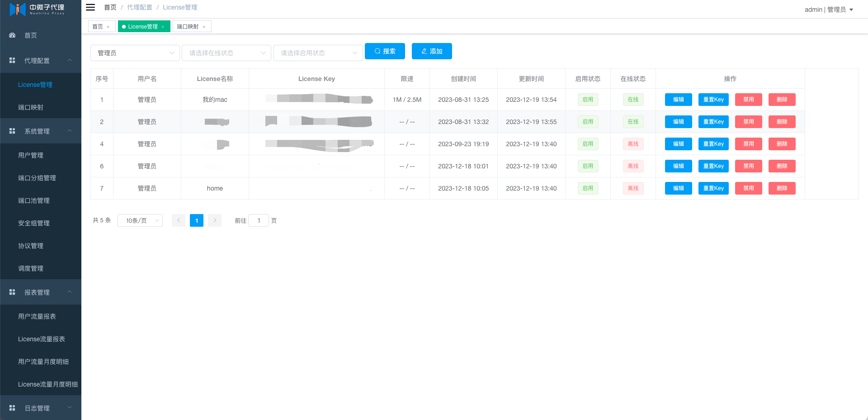Viewport: 868px width, 420px height.
Task: Click the hamburger menu collapse icon
Action: (x=90, y=7)
